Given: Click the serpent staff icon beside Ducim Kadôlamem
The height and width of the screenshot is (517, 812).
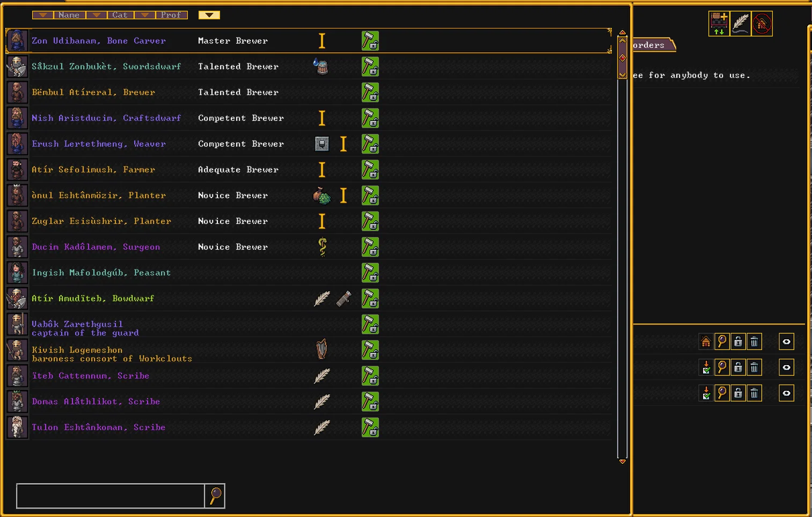Looking at the screenshot, I should point(322,247).
